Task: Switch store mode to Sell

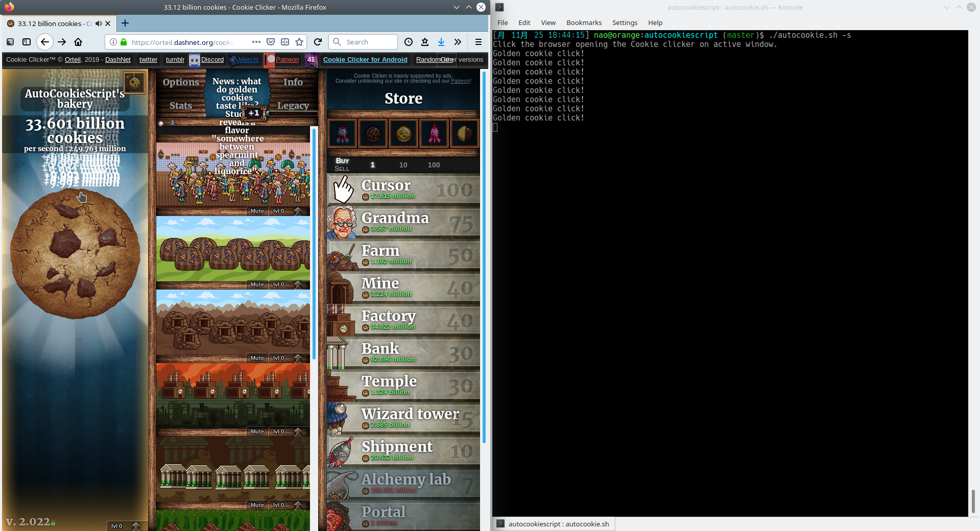Action: (x=342, y=168)
